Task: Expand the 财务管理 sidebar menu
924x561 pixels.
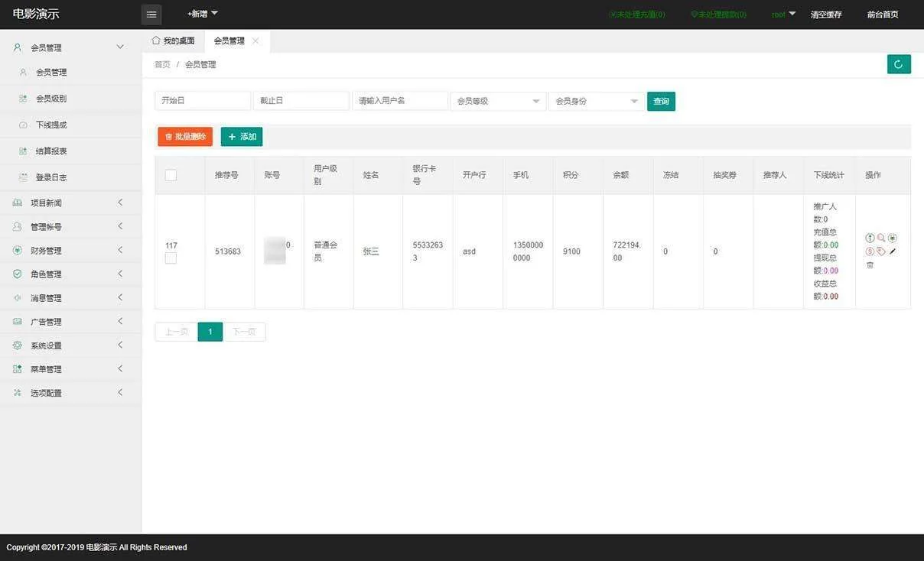Action: coord(70,250)
